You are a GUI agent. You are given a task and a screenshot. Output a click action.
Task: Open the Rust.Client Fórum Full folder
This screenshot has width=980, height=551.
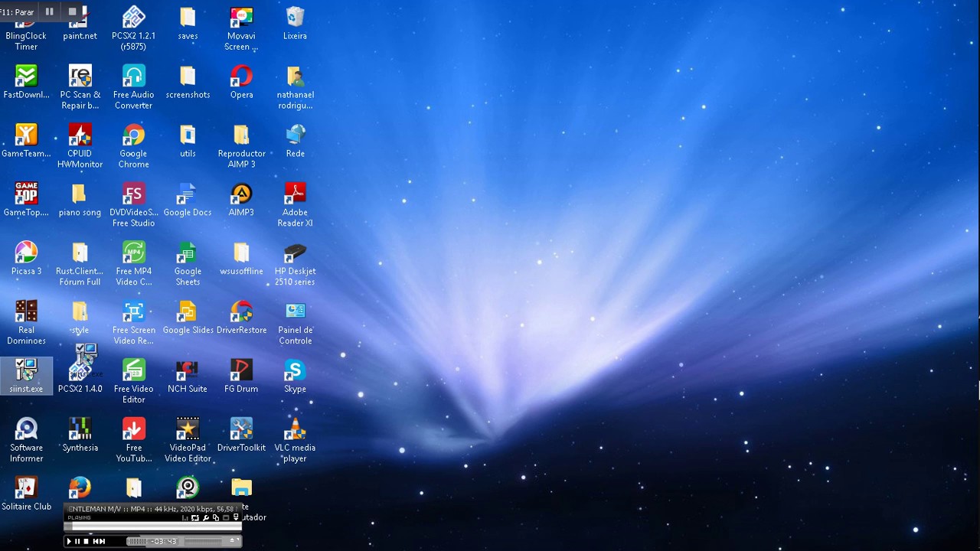pyautogui.click(x=80, y=263)
